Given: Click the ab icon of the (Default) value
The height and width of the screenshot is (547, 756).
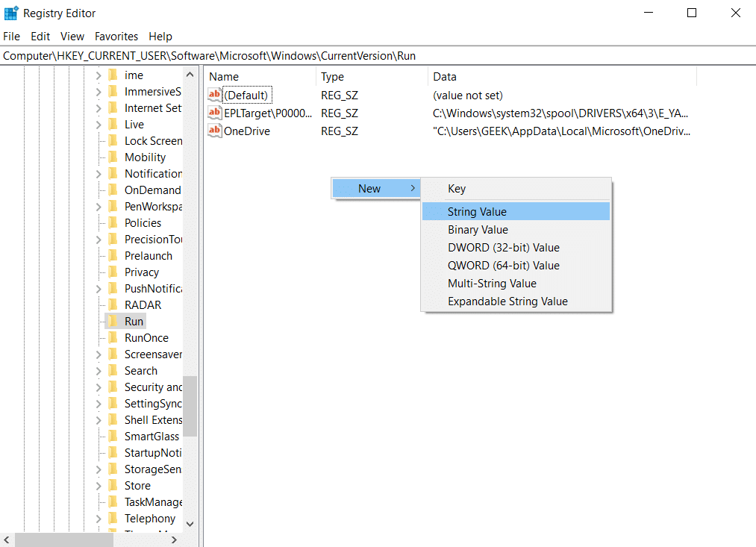Looking at the screenshot, I should tap(214, 95).
